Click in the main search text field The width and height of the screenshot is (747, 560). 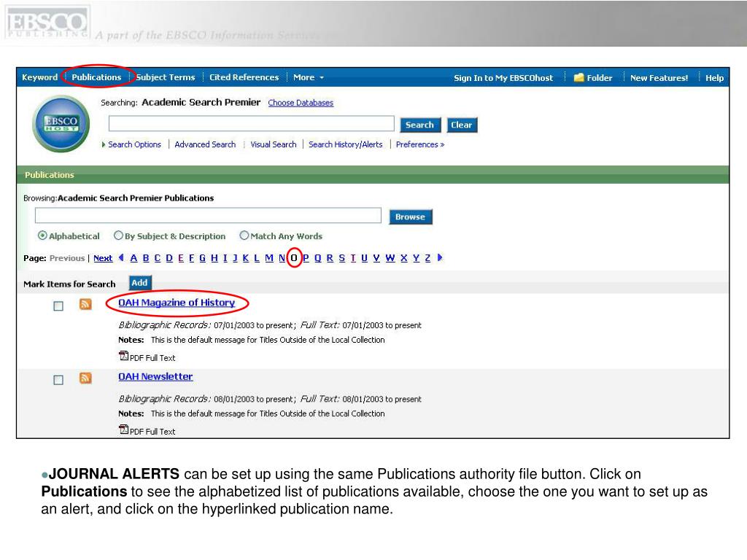coord(252,123)
